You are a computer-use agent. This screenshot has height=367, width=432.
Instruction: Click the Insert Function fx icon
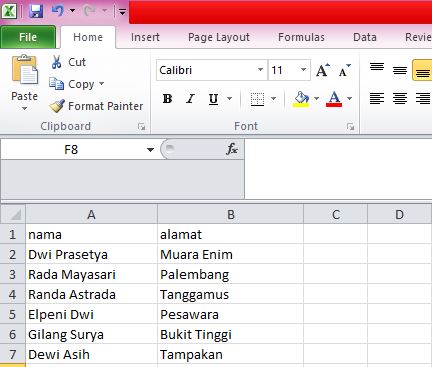[x=232, y=149]
